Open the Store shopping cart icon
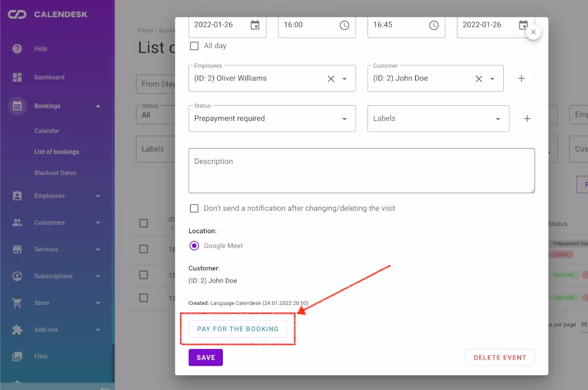The width and height of the screenshot is (588, 390). pyautogui.click(x=18, y=303)
